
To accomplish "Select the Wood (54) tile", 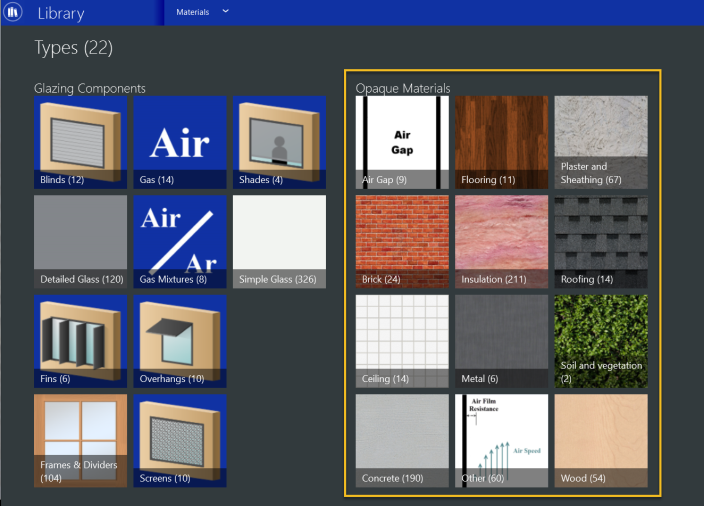I will [601, 441].
